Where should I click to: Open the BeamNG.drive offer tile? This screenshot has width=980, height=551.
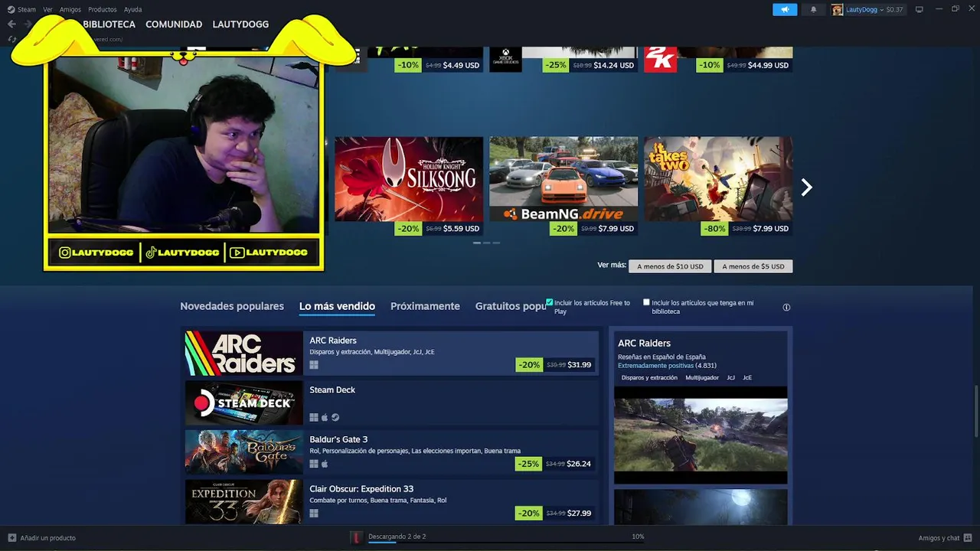[563, 186]
